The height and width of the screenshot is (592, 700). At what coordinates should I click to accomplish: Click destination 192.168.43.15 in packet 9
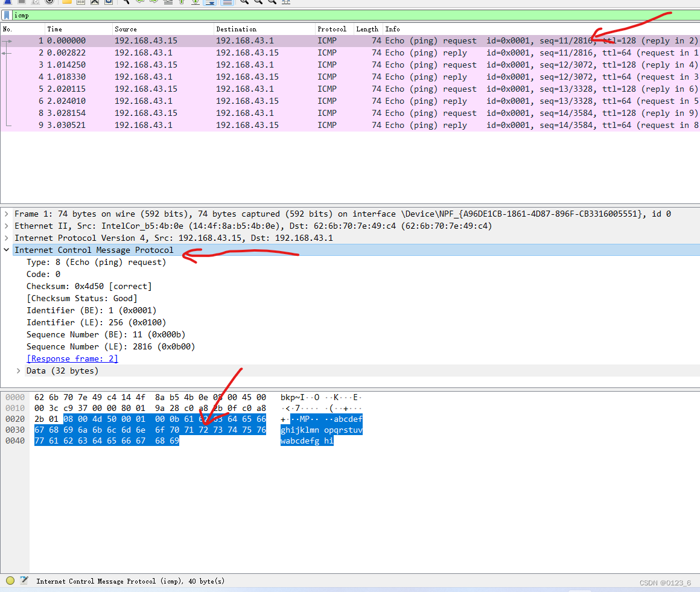pyautogui.click(x=247, y=125)
